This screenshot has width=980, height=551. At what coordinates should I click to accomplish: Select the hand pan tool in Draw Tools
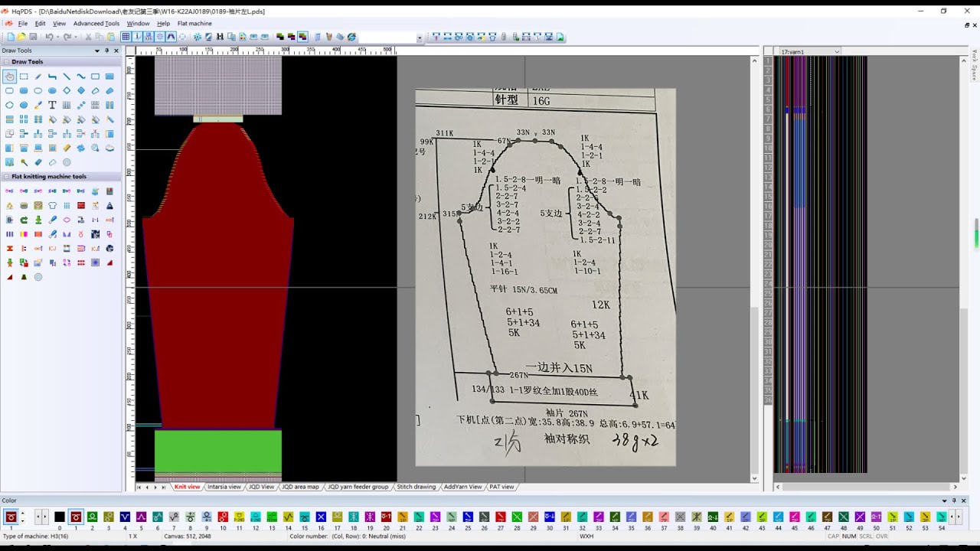point(10,77)
